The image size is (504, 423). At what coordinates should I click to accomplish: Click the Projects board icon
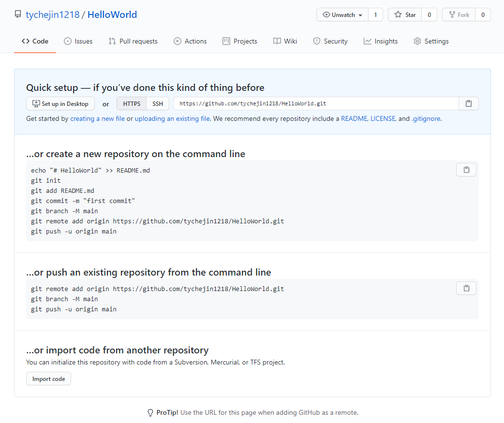[x=226, y=41]
